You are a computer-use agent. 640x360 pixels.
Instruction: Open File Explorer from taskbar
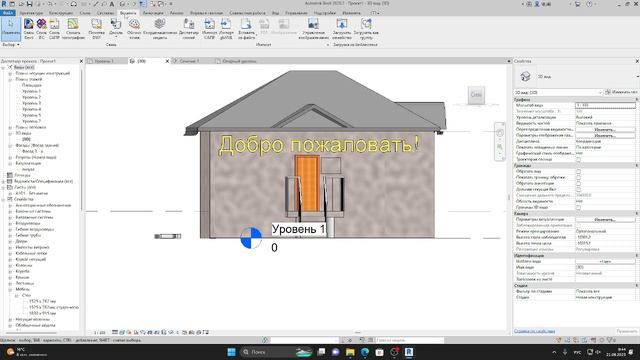pos(350,352)
